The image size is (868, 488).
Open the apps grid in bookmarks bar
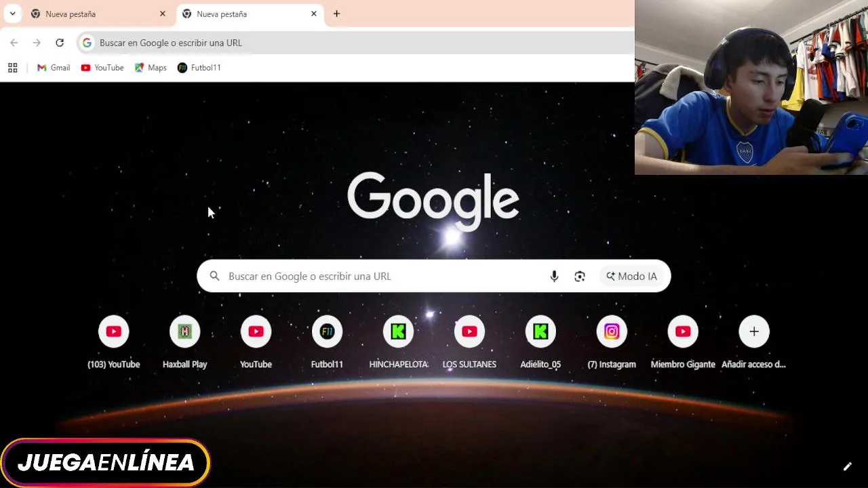[12, 68]
